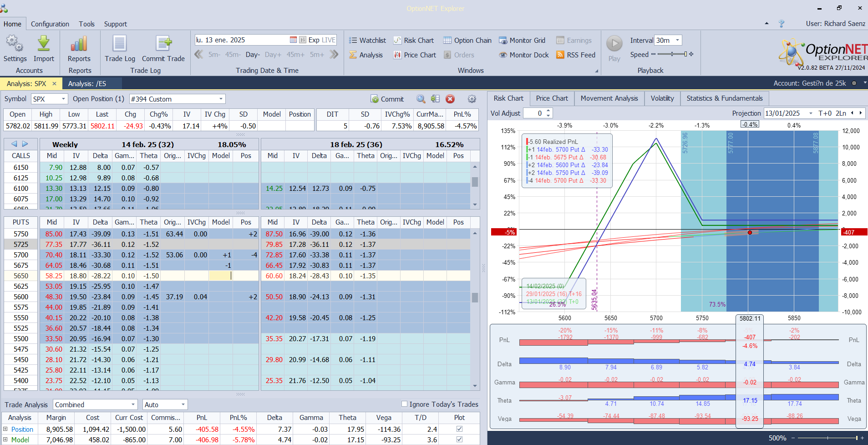Click the green spreadsheet icon beside the magnifier
The height and width of the screenshot is (445, 868).
point(436,99)
